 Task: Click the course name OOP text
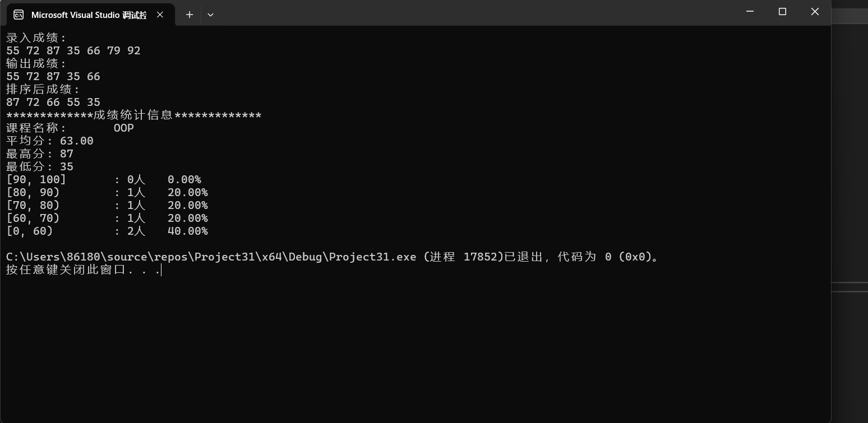point(123,128)
